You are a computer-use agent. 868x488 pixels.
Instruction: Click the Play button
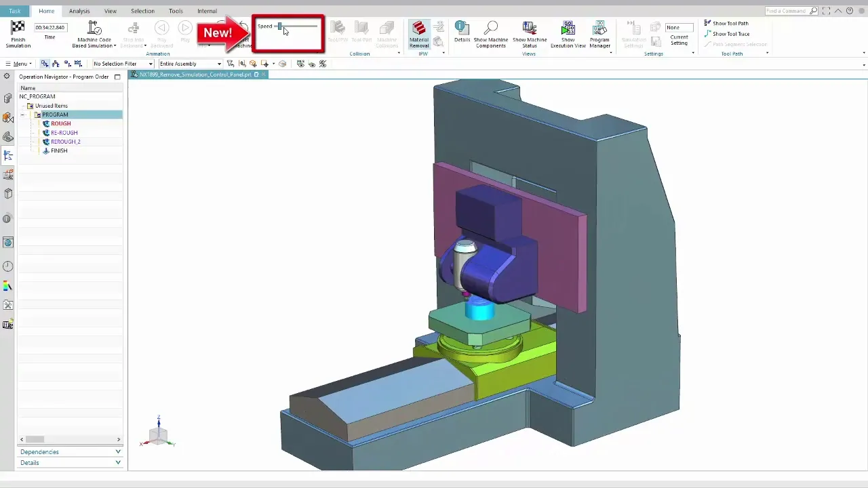185,32
